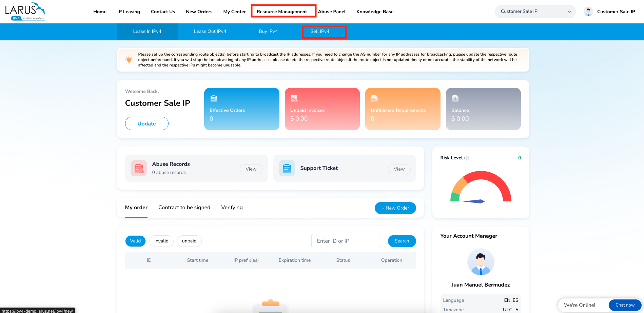Screen dimensions: 644x313
Task: Click the ID column header
Action: tap(149, 260)
